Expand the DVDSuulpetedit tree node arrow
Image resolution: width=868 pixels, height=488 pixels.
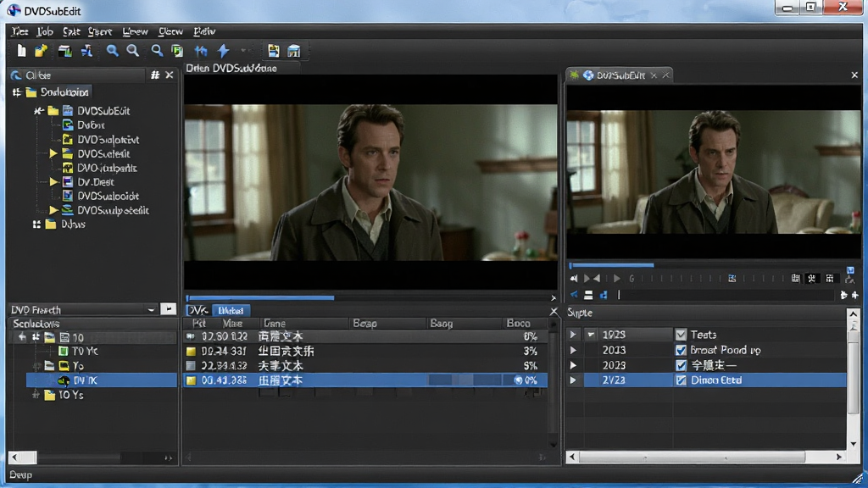(53, 210)
